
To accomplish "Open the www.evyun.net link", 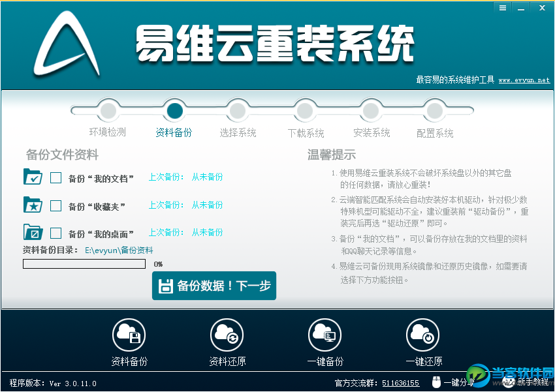I will pyautogui.click(x=524, y=80).
